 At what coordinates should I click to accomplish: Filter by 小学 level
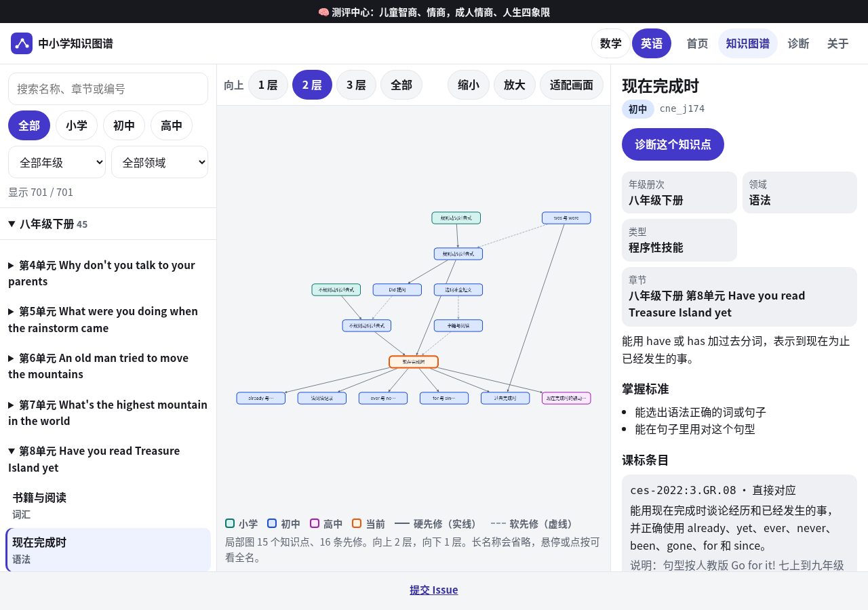point(77,125)
